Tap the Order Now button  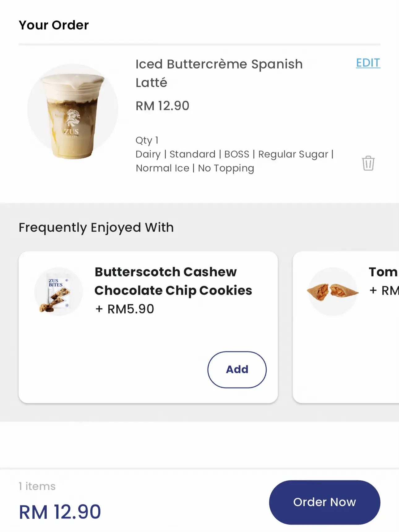tap(324, 502)
